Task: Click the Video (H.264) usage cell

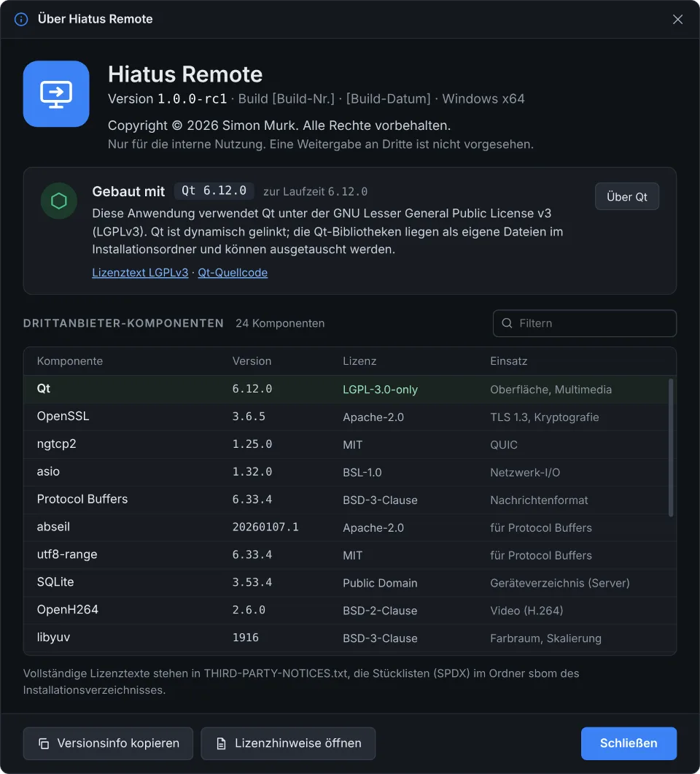Action: point(526,611)
